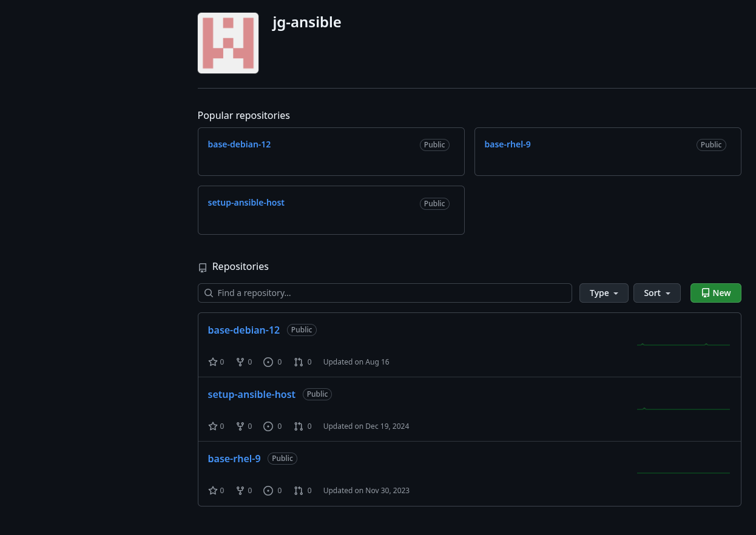This screenshot has height=535, width=756.
Task: Click the jg-ansible organization avatar
Action: 228,43
